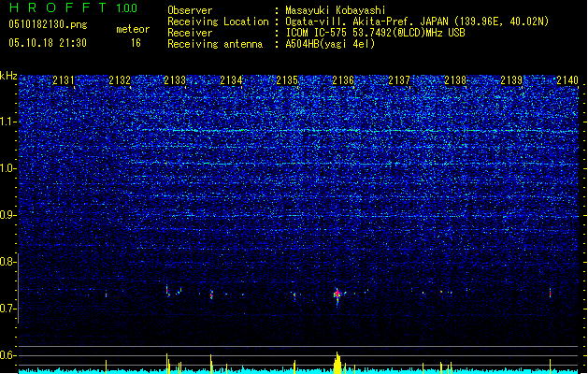Click the 'Receiving antenna' label
588x374 pixels.
coord(215,44)
